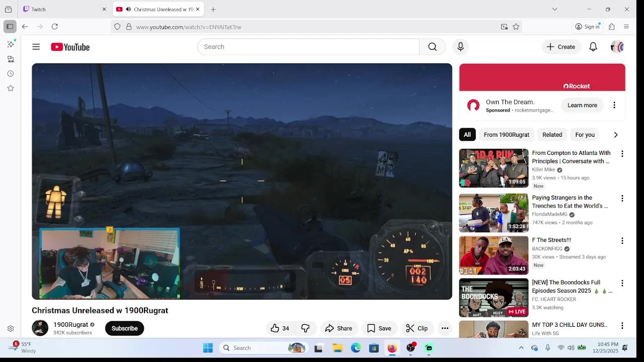Open File Explorer from taskbar
Viewport: 644px width, 362px height.
338,348
